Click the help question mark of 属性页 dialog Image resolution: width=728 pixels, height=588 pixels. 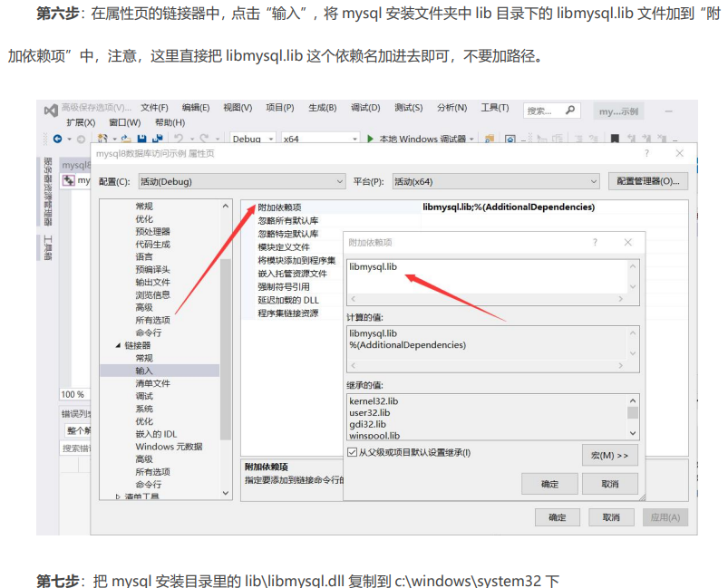[646, 153]
